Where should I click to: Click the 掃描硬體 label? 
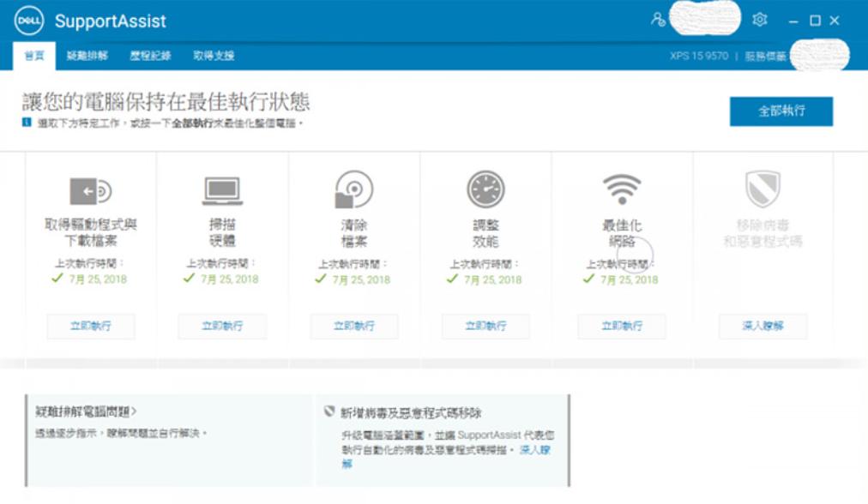point(222,232)
